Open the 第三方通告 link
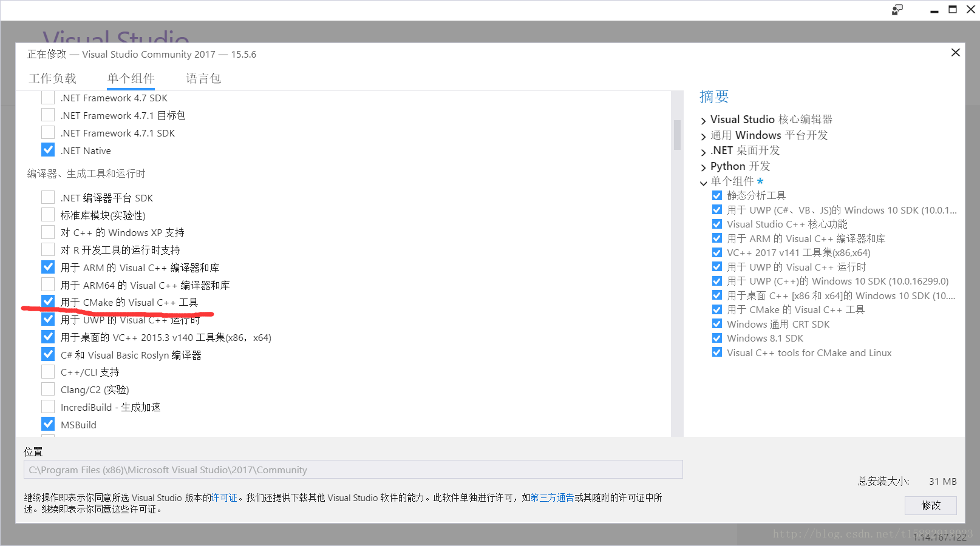Viewport: 980px width, 546px height. 552,497
